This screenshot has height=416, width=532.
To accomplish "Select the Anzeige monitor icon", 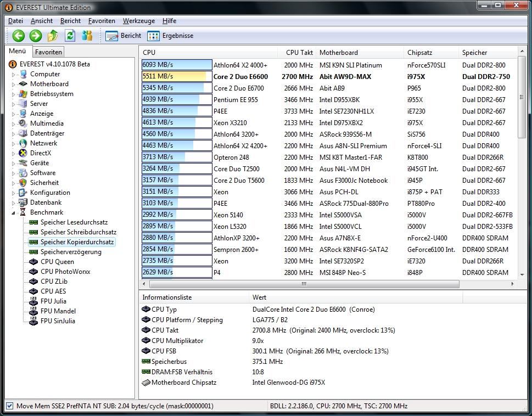I will coord(23,113).
